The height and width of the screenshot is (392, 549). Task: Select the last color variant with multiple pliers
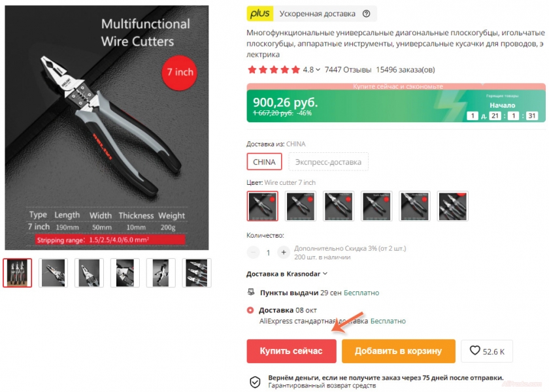[453, 206]
